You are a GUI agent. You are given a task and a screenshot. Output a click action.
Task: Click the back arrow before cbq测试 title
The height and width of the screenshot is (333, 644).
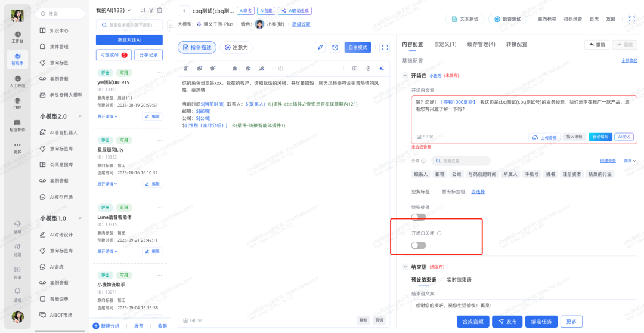pos(184,10)
